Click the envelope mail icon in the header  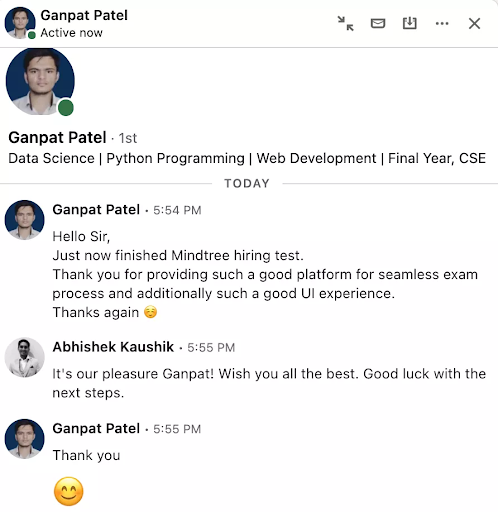tap(378, 24)
